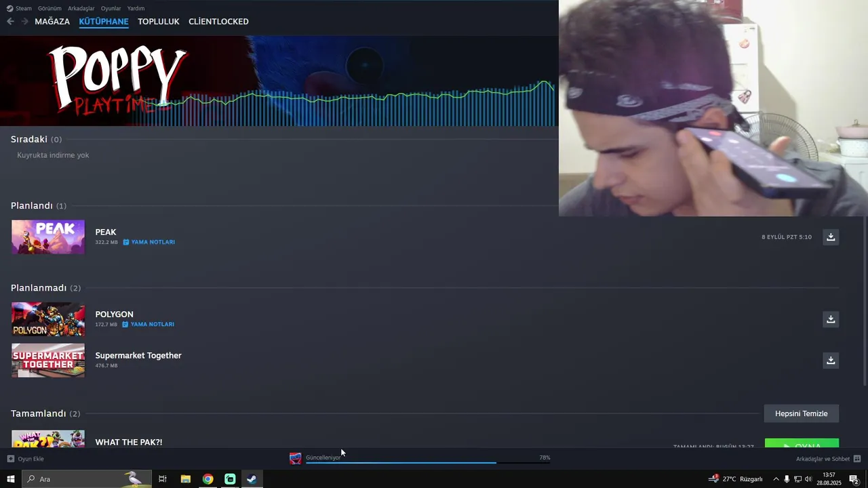The height and width of the screenshot is (488, 868).
Task: Open the Arkadaşlar menu
Action: [81, 8]
